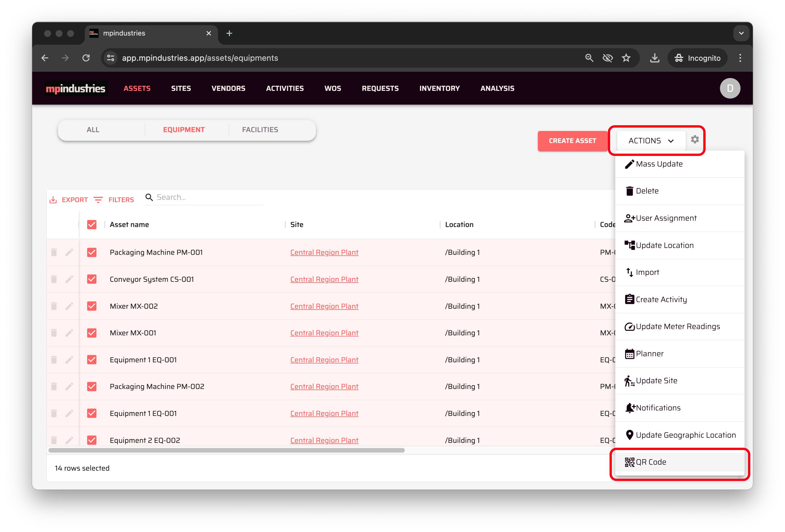Uncheck the select-all checkbox in header

point(91,225)
